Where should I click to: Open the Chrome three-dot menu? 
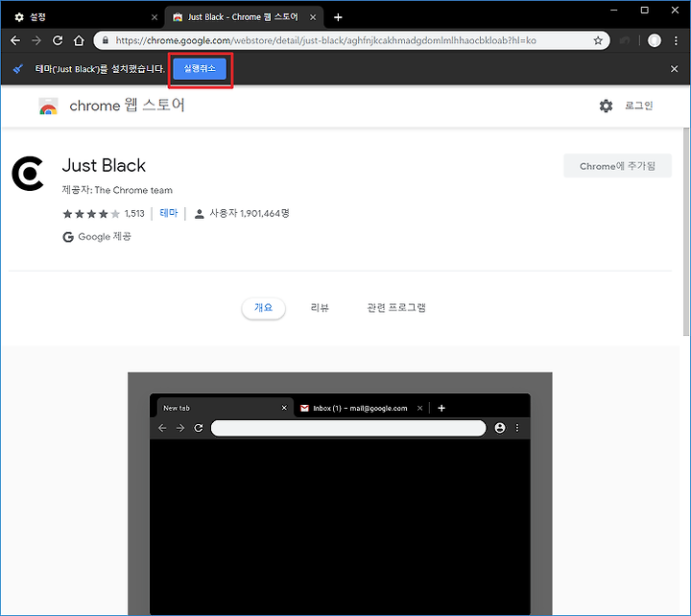676,40
